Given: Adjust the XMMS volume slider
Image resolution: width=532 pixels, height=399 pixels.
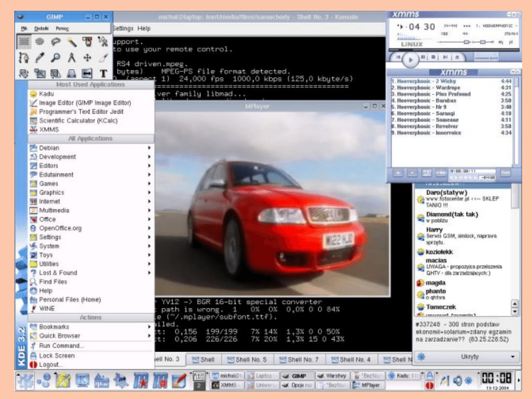Looking at the screenshot, I should tap(454, 42).
